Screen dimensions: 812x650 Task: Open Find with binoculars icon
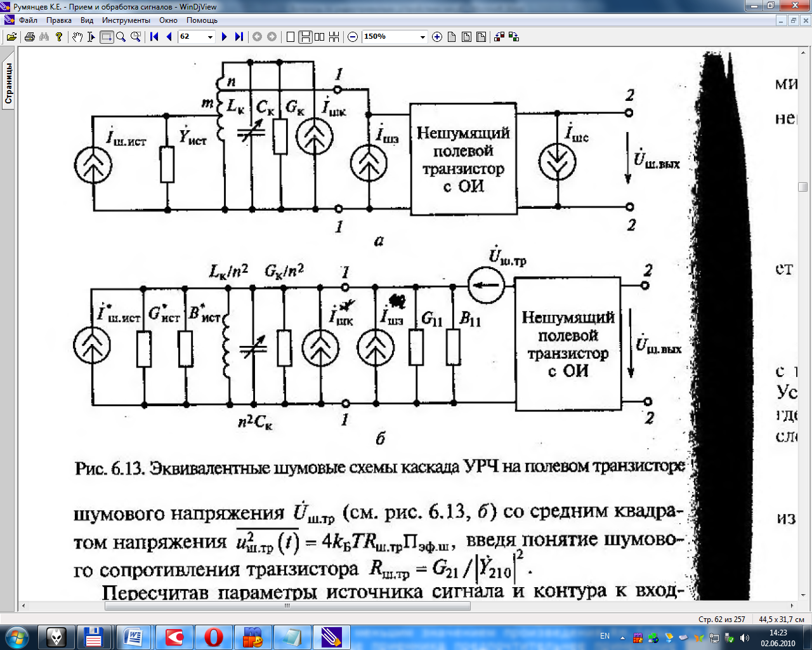[x=44, y=37]
